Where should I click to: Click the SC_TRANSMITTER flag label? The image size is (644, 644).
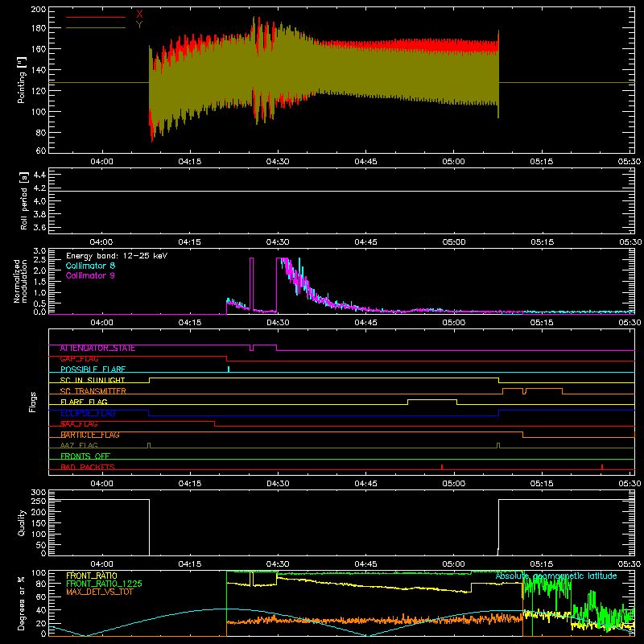93,391
